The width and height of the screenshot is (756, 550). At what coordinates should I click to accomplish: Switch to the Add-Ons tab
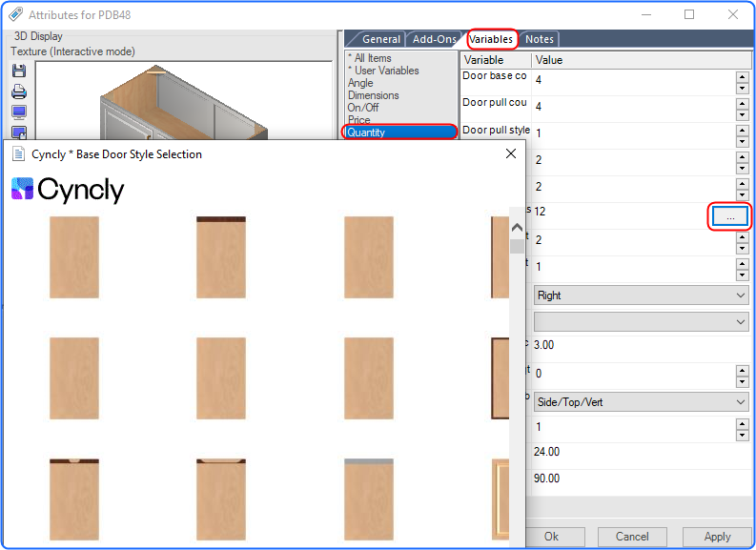434,39
